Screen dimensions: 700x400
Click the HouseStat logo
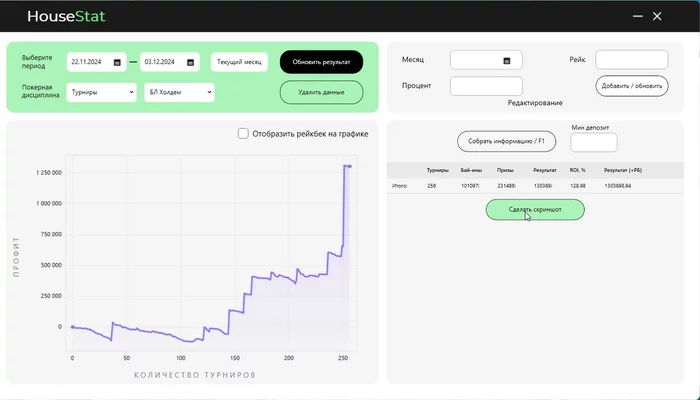[x=66, y=16]
